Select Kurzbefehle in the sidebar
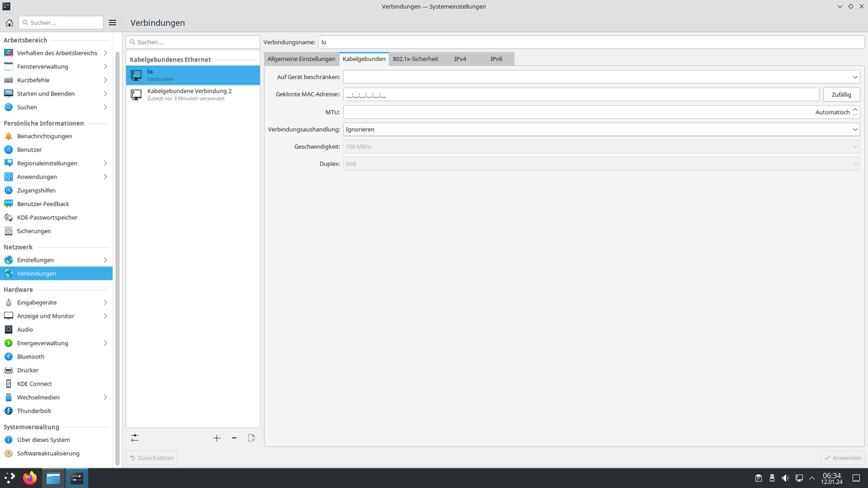The height and width of the screenshot is (488, 868). pyautogui.click(x=56, y=80)
